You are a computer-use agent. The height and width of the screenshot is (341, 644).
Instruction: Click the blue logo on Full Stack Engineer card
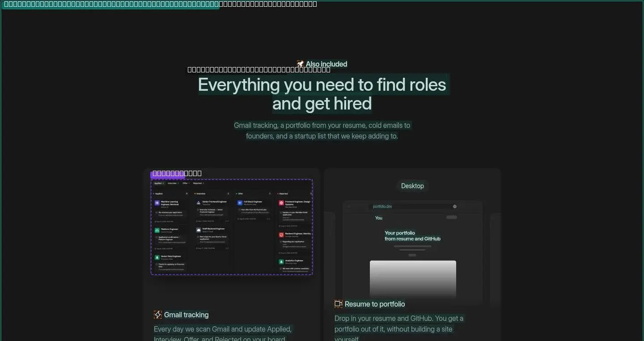(240, 202)
